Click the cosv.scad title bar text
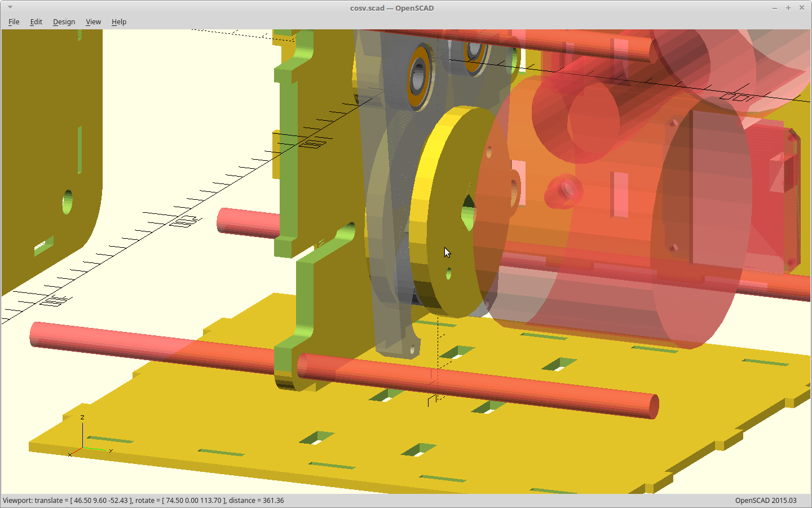The height and width of the screenshot is (508, 812). pos(391,8)
